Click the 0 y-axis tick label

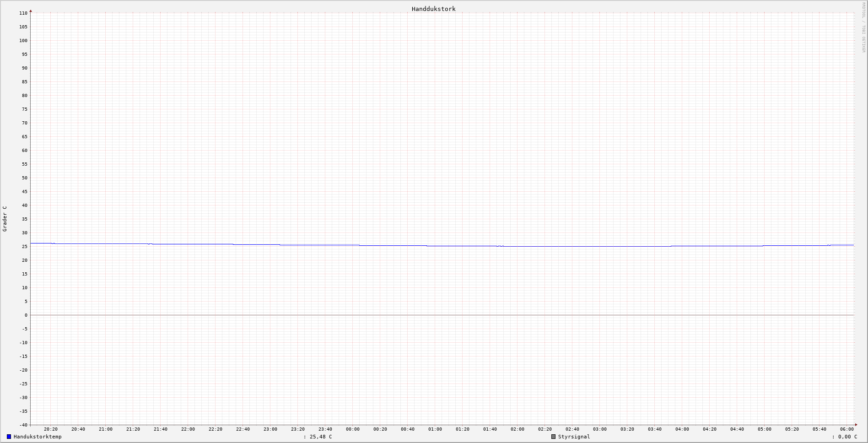click(x=26, y=315)
